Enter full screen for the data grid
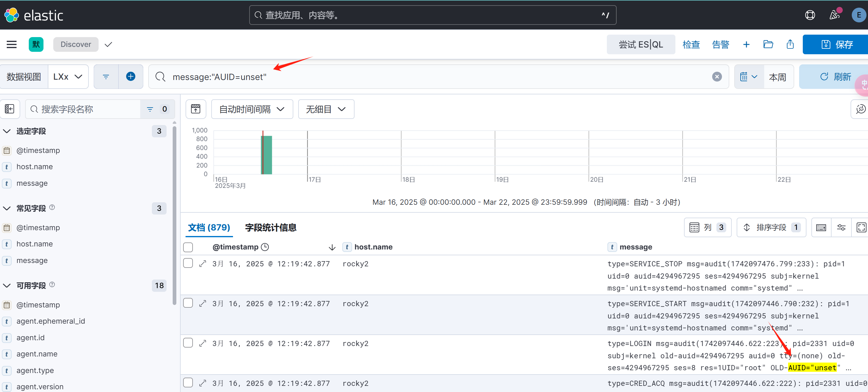 pyautogui.click(x=861, y=227)
